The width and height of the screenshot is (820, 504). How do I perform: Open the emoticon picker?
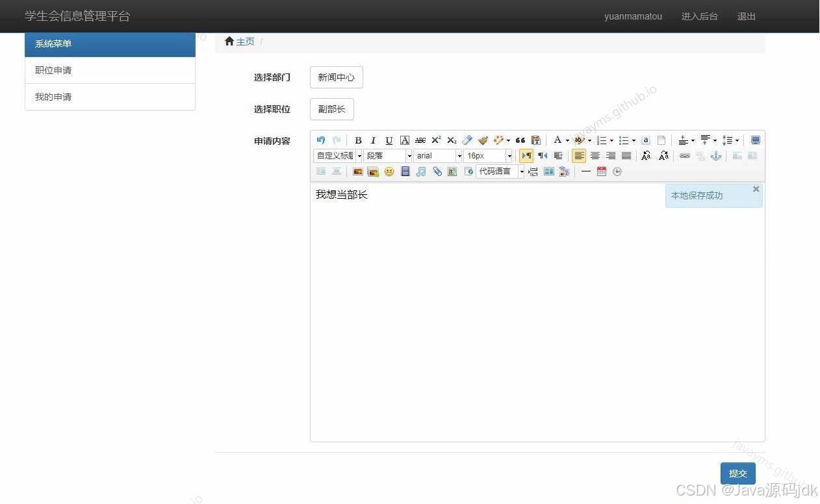[x=389, y=171]
